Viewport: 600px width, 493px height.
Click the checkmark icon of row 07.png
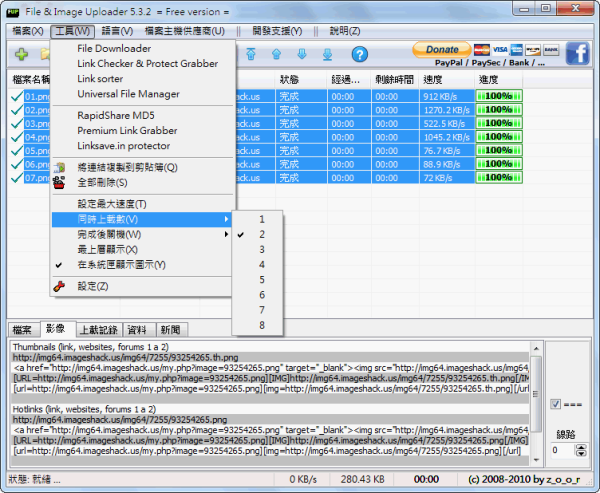[x=16, y=178]
